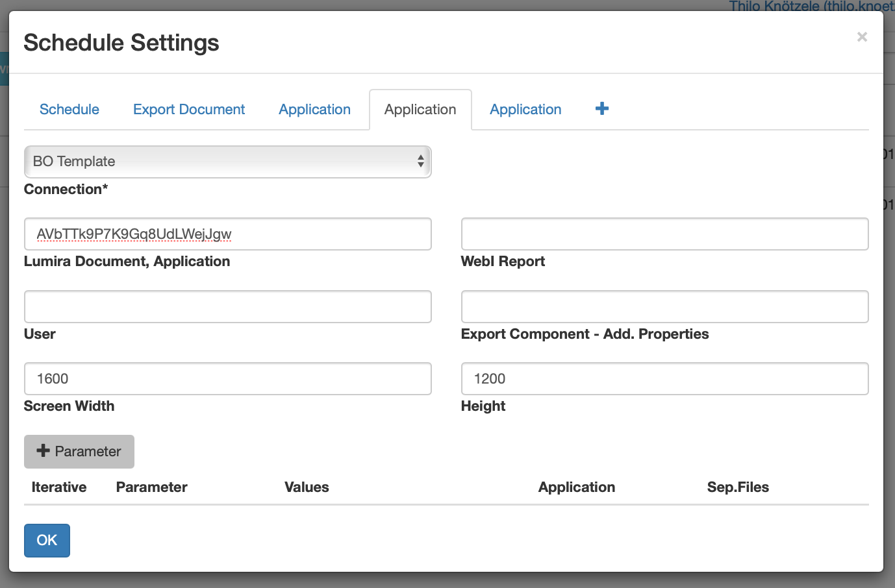Screen dimensions: 895x588
Task: Click the "User" field label
Action: [40, 334]
